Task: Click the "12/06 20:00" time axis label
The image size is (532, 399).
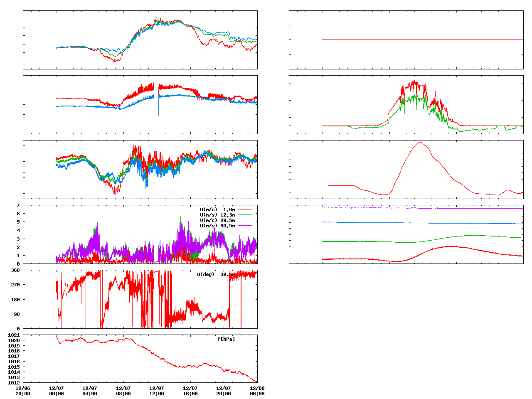Action: pos(23,391)
